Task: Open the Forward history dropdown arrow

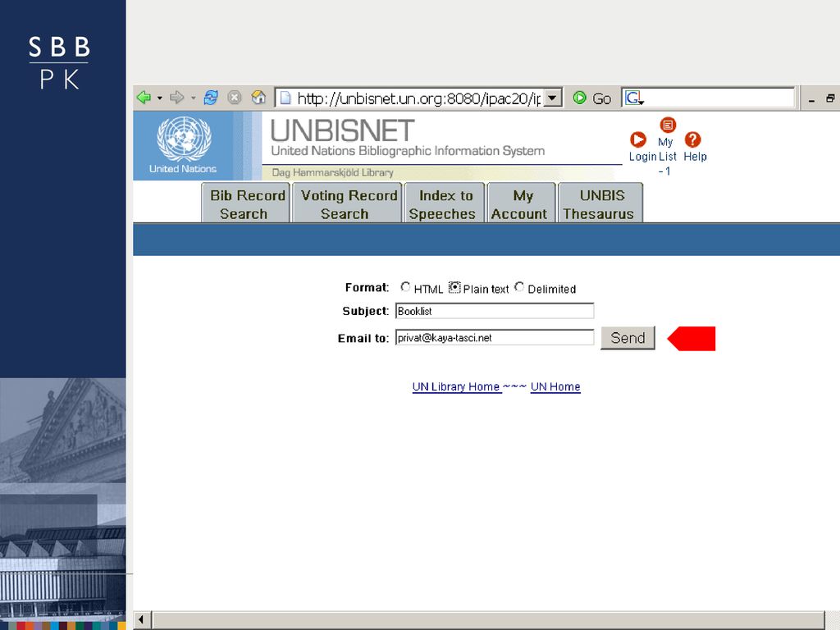Action: click(194, 98)
